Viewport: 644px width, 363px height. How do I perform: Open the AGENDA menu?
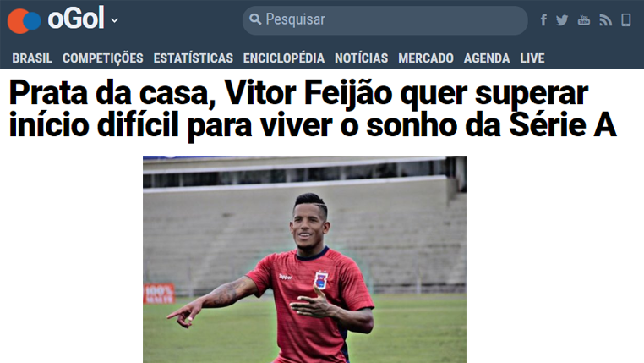click(487, 58)
